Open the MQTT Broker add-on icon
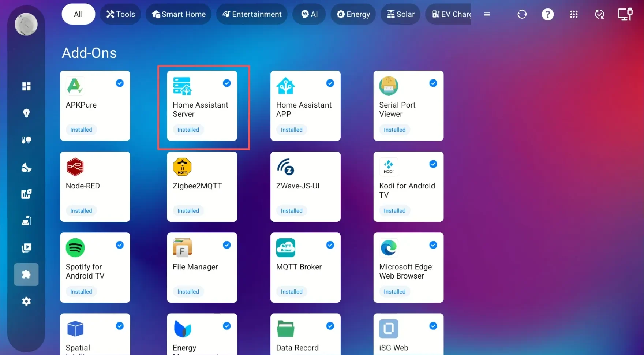Viewport: 644px width, 355px height. (285, 248)
